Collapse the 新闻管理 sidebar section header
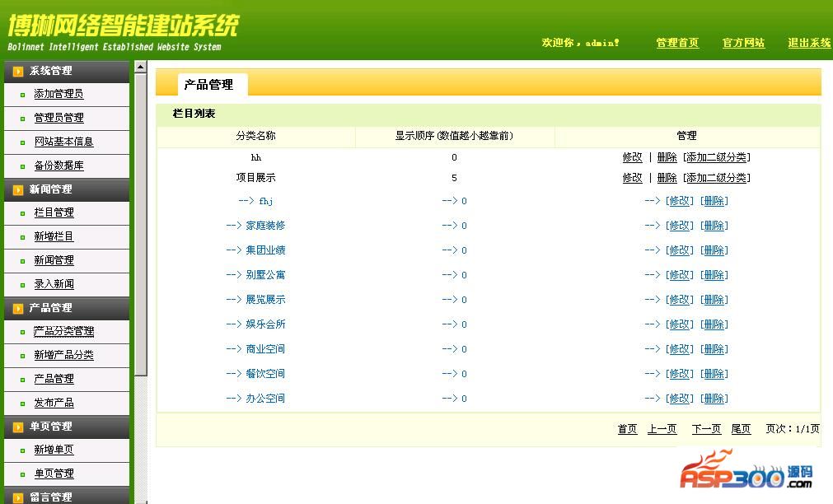 coord(67,189)
